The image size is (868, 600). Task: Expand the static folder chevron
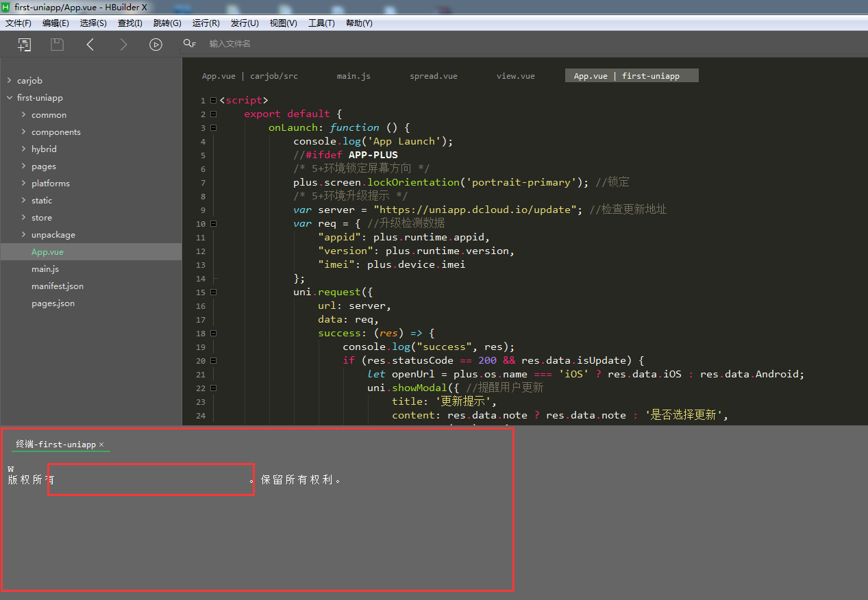pyautogui.click(x=23, y=201)
